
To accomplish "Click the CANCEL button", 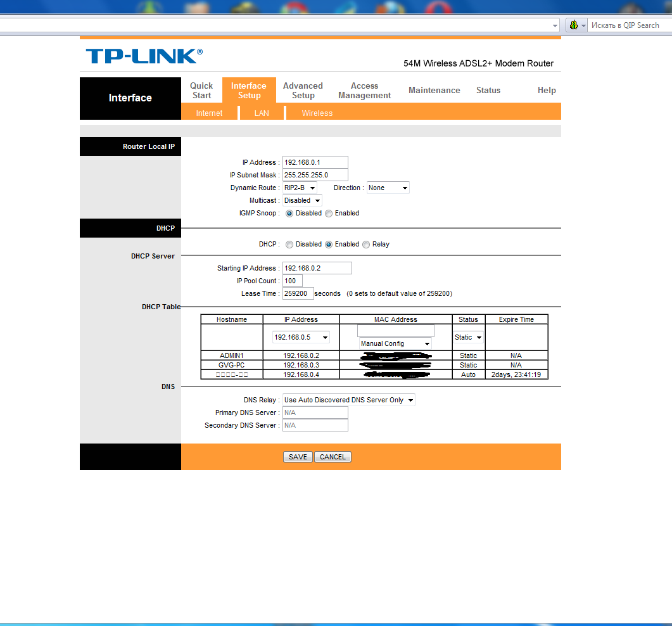I will pos(333,457).
